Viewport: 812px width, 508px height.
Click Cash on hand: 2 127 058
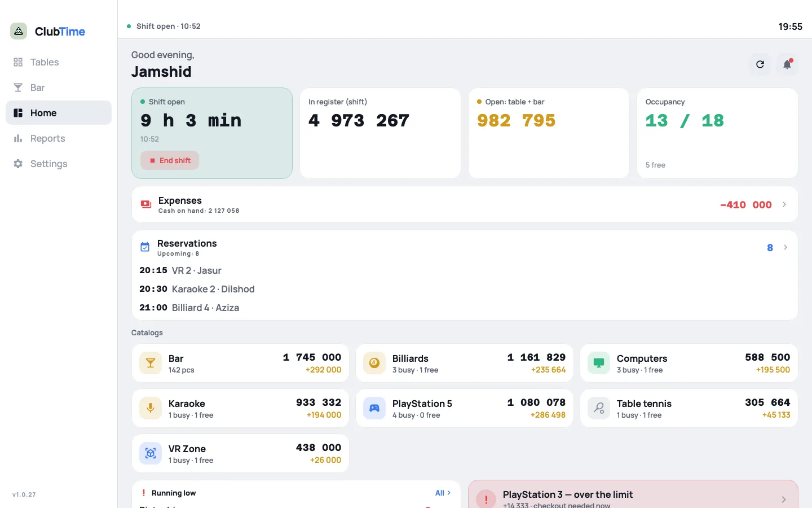point(198,211)
